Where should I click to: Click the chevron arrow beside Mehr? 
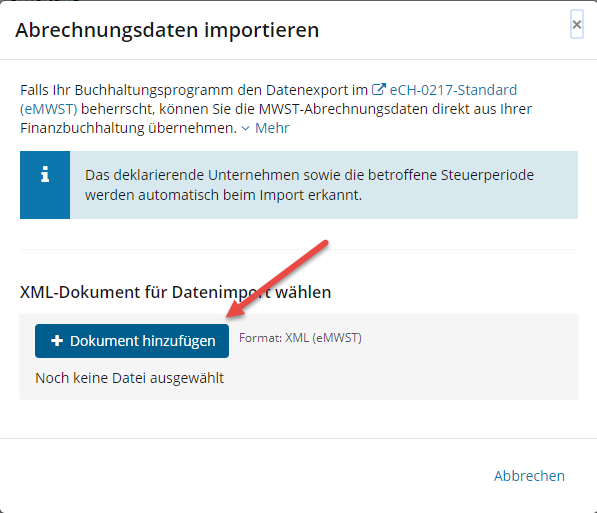point(246,129)
